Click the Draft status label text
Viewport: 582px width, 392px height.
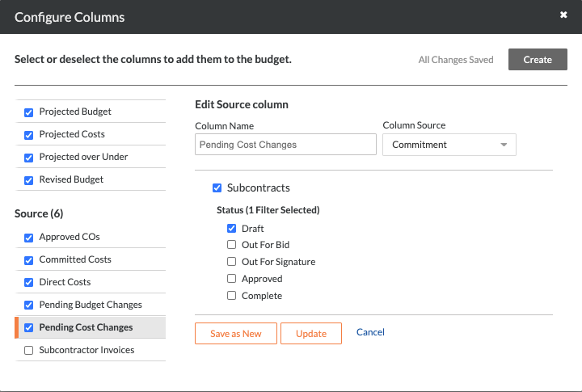[x=253, y=229]
